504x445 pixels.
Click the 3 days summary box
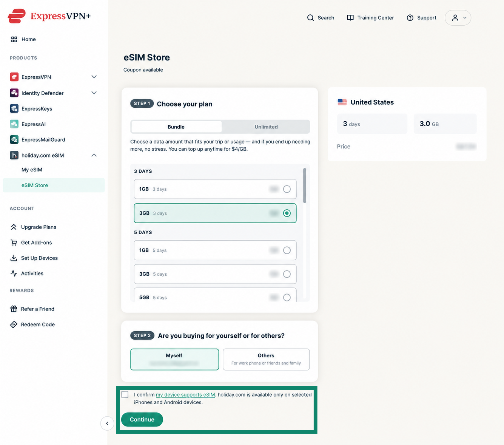[x=372, y=124]
